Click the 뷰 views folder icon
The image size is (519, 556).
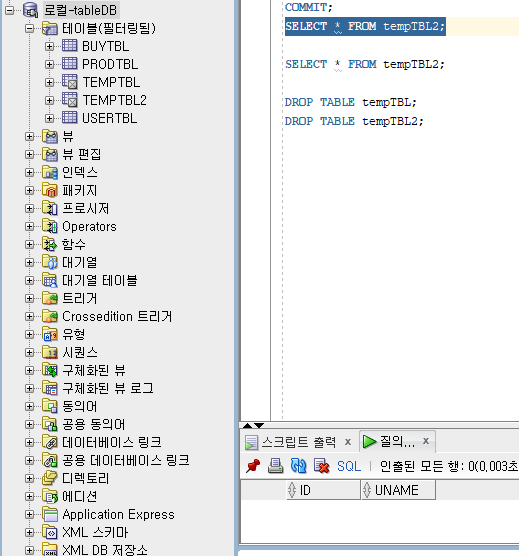point(50,136)
